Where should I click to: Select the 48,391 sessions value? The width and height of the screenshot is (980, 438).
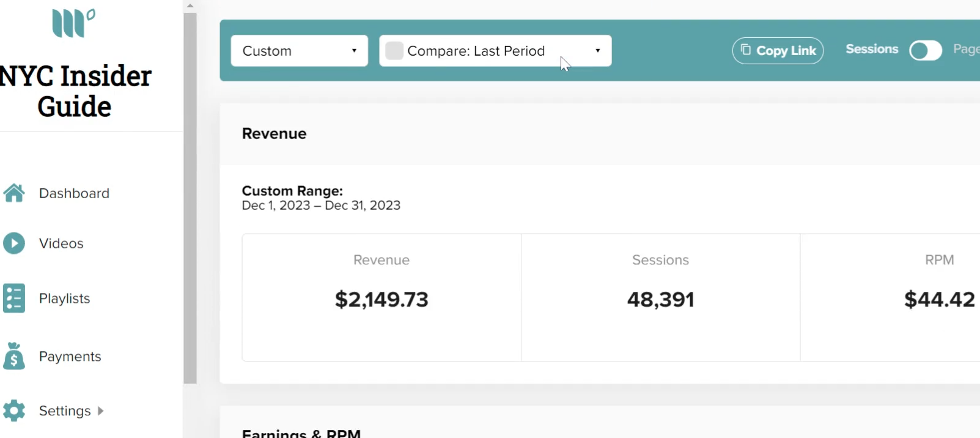click(x=661, y=299)
